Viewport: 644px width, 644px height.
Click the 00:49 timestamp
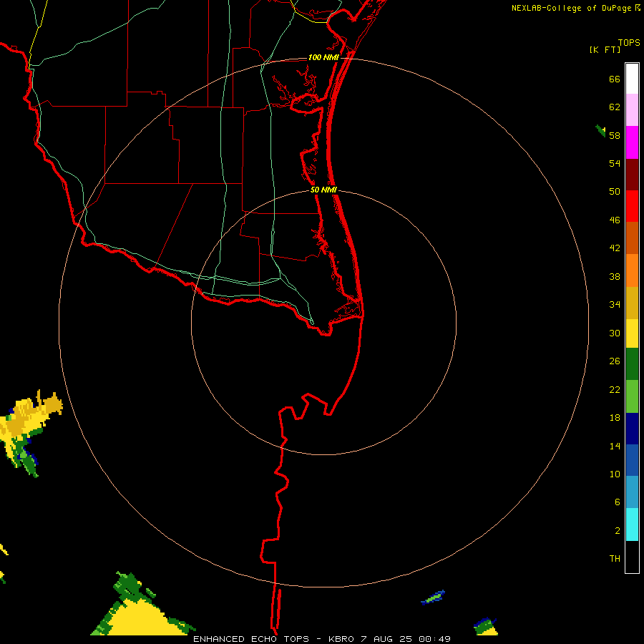click(434, 639)
